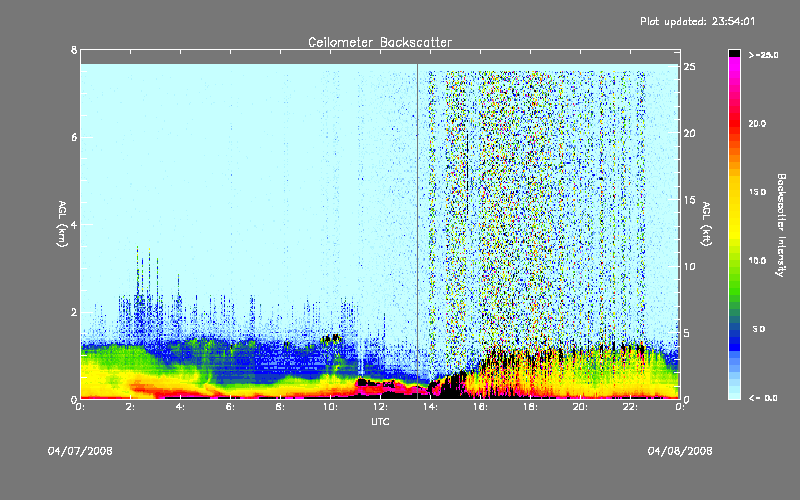The width and height of the screenshot is (800, 500).
Task: Click the 6 km tick label on left axis
Action: [74, 137]
